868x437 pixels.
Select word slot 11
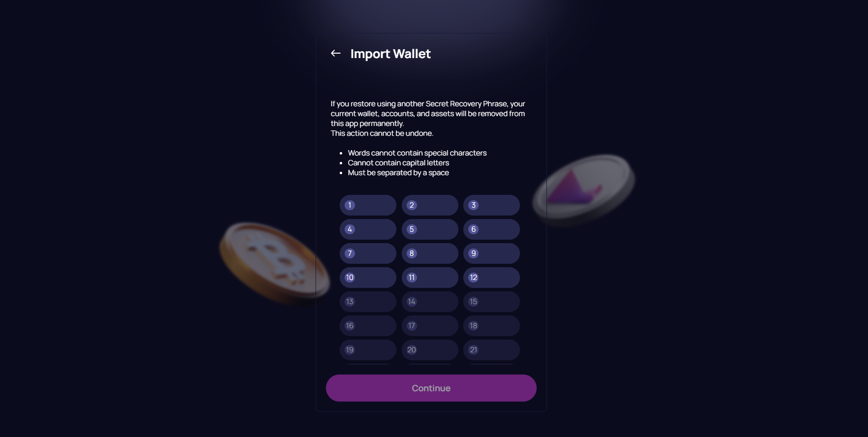[429, 277]
